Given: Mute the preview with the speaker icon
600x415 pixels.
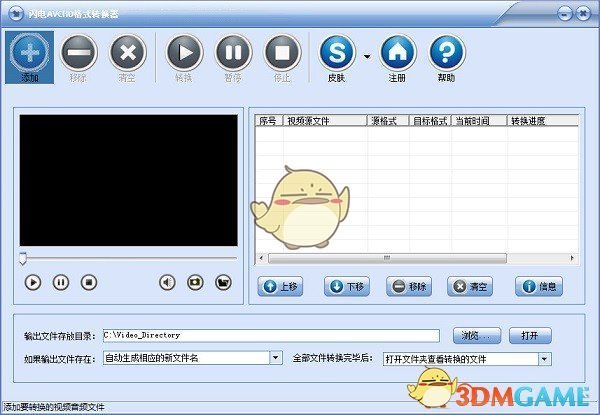Looking at the screenshot, I should [167, 283].
